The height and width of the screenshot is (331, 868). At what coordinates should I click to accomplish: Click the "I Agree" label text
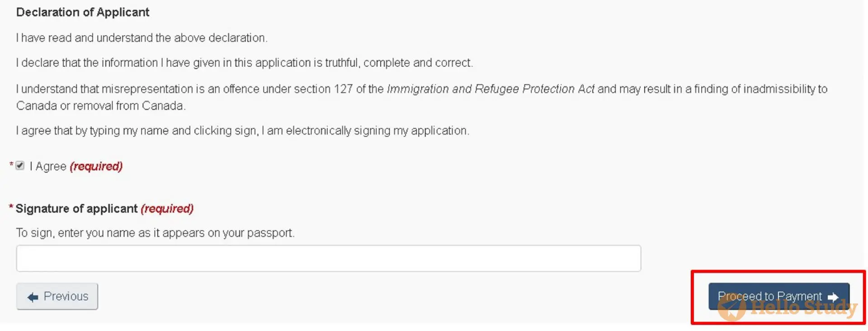[x=48, y=166]
